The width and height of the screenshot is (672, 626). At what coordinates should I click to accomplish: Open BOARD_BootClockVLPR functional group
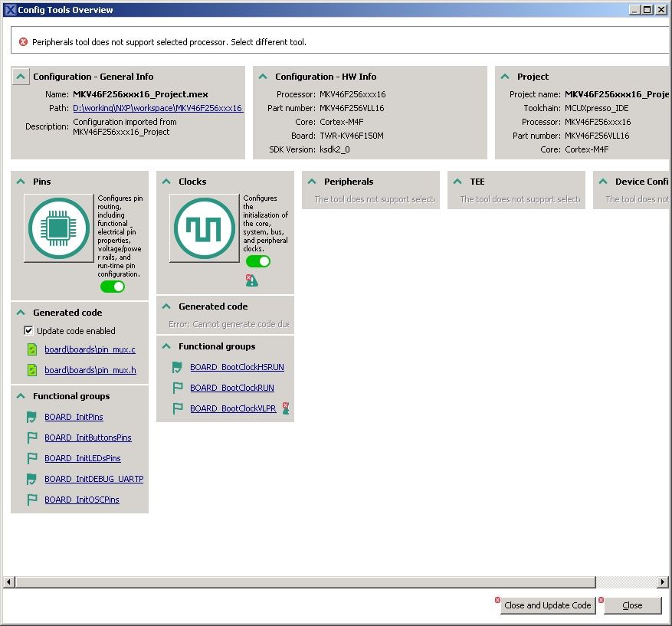click(233, 408)
